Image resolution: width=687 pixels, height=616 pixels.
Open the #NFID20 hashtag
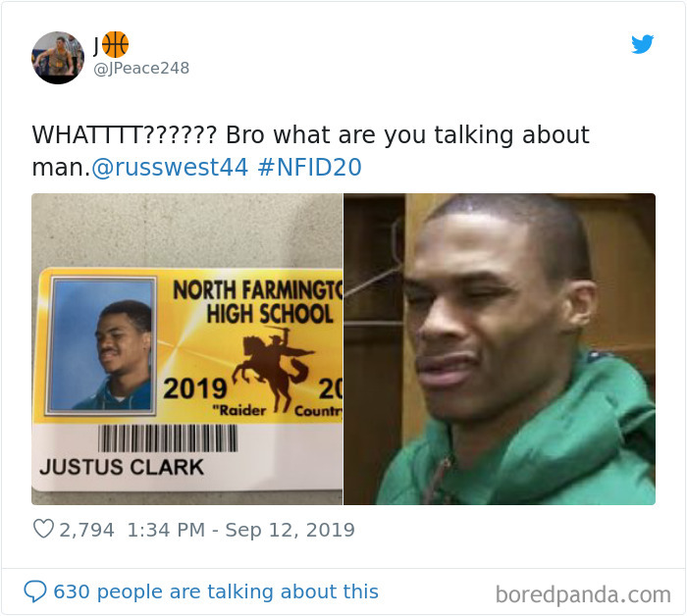click(310, 168)
